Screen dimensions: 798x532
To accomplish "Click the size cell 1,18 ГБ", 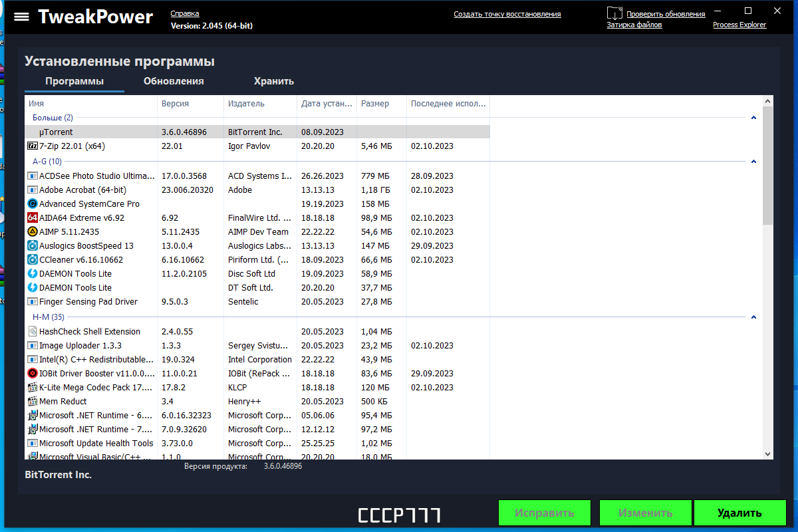I will pos(376,190).
